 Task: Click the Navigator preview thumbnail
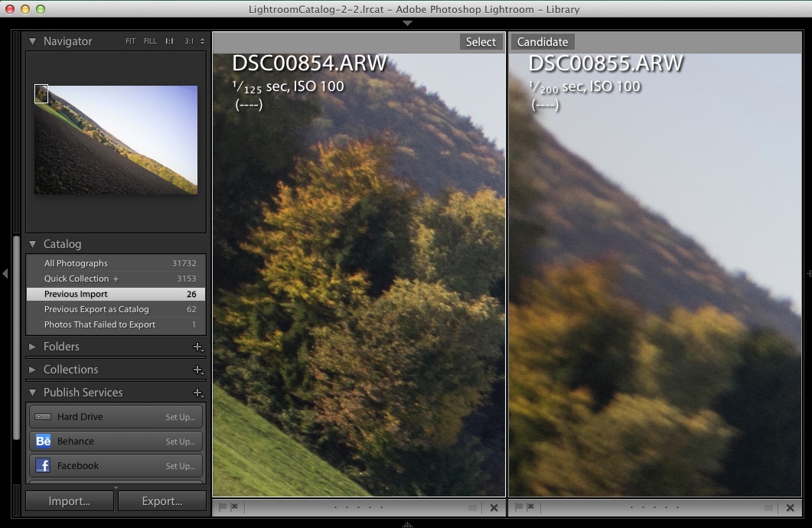point(116,140)
